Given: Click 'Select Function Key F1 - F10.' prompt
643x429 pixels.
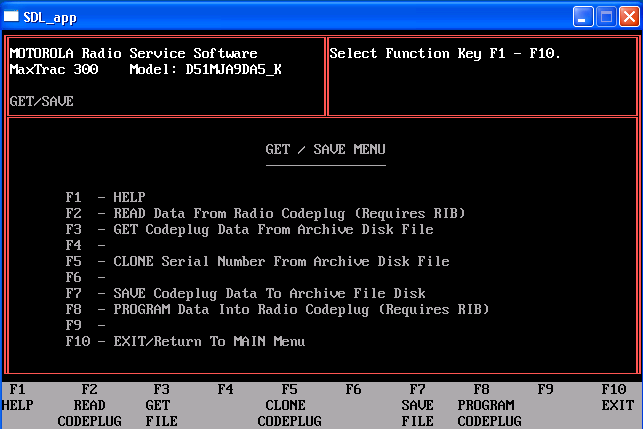Looking at the screenshot, I should point(445,53).
